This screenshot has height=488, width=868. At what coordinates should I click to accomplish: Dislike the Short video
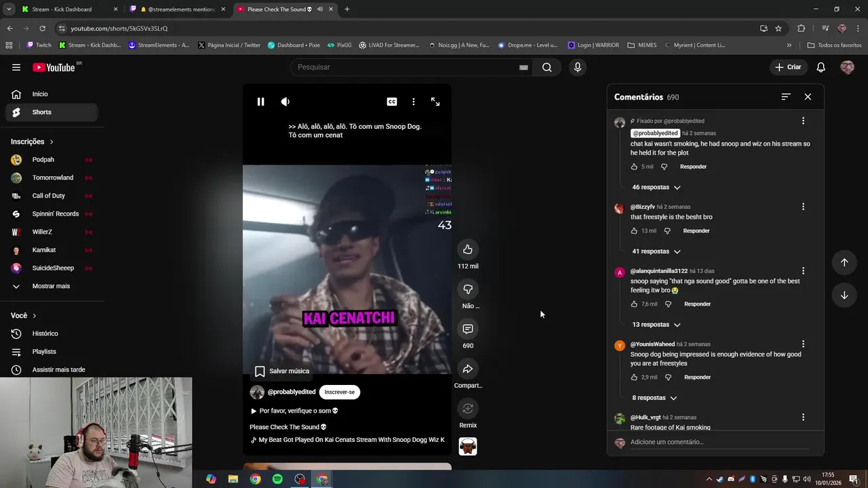[468, 289]
